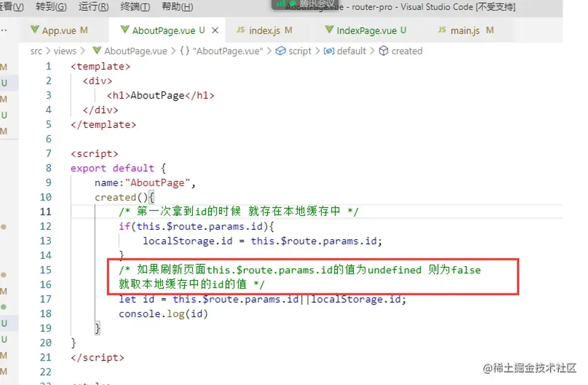588x385 pixels.
Task: Click the </div> closing tag on line 4
Action: pos(100,110)
